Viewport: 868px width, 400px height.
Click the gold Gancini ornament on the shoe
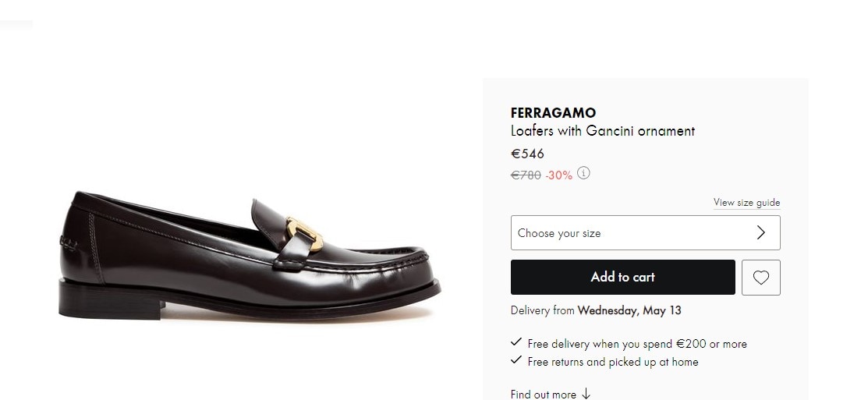click(304, 234)
